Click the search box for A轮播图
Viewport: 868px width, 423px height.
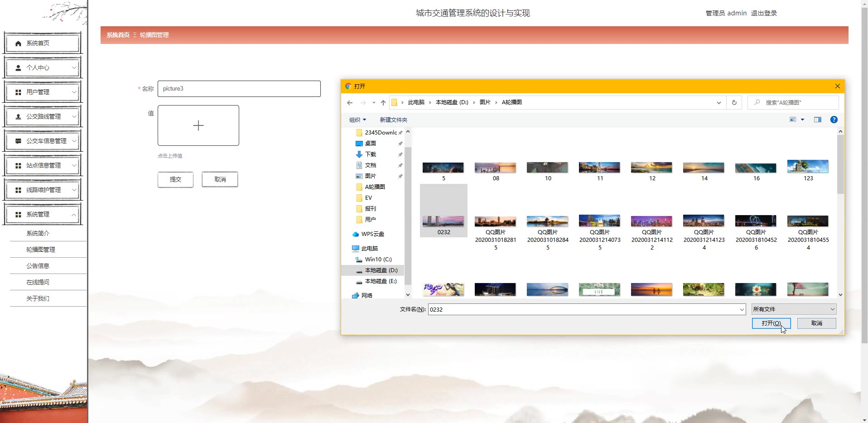click(x=793, y=103)
